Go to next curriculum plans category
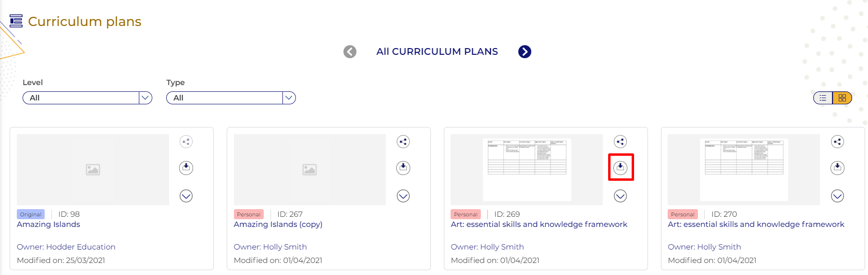The image size is (868, 275). click(x=525, y=51)
